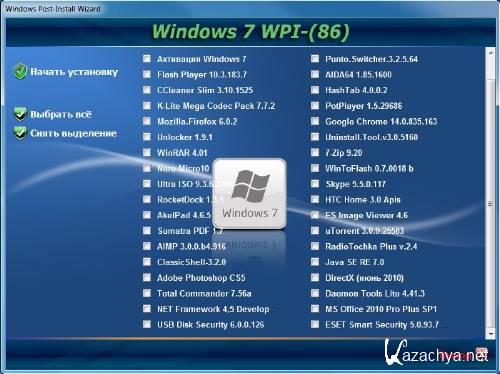Click the Adobe Photoshop CS5 label
The image size is (500, 374).
click(201, 278)
